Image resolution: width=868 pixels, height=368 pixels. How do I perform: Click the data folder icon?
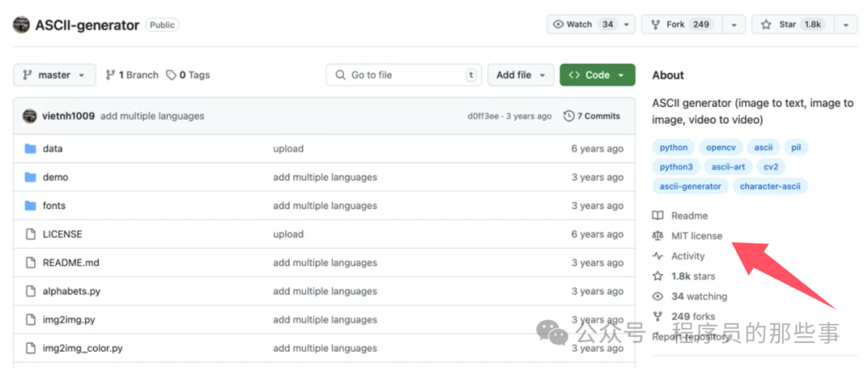[31, 149]
